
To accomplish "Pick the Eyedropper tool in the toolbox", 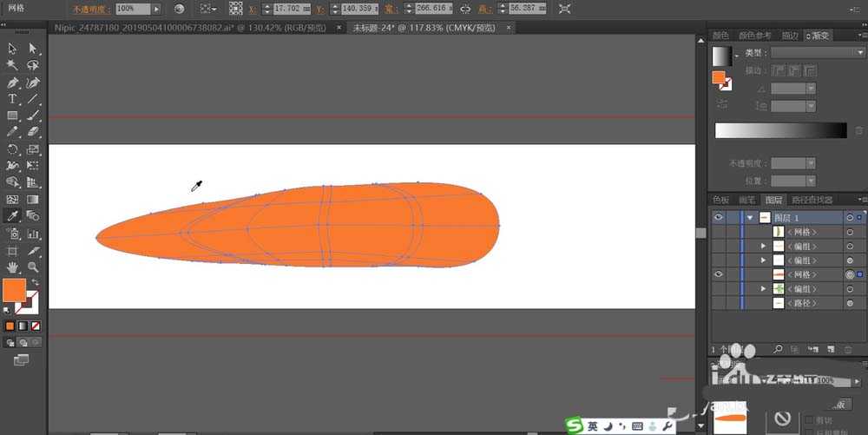I will tap(12, 215).
